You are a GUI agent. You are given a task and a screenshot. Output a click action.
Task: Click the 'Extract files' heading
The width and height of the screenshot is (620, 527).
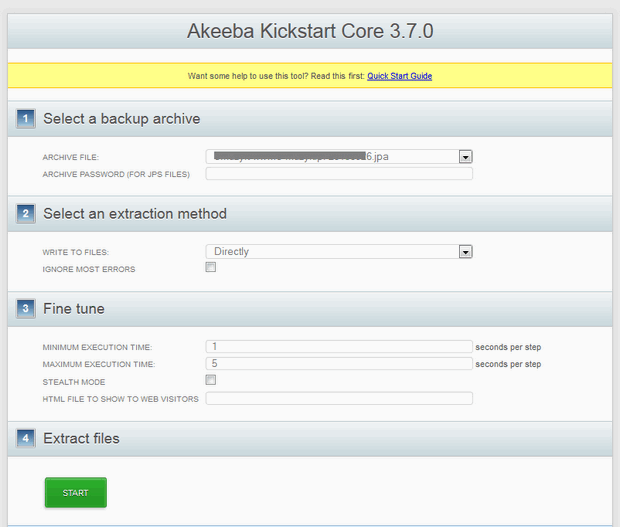click(81, 438)
